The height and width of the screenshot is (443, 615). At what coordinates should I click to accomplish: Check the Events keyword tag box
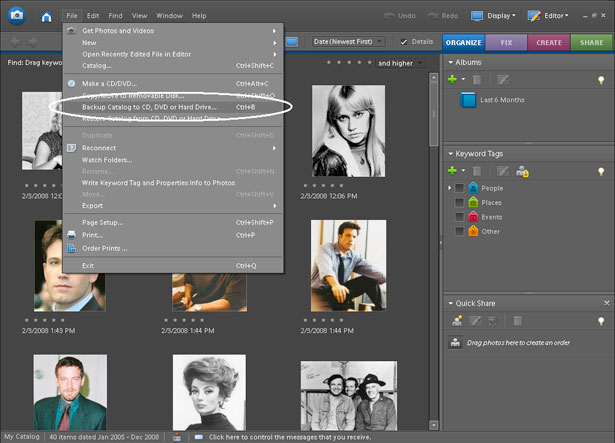(x=459, y=216)
